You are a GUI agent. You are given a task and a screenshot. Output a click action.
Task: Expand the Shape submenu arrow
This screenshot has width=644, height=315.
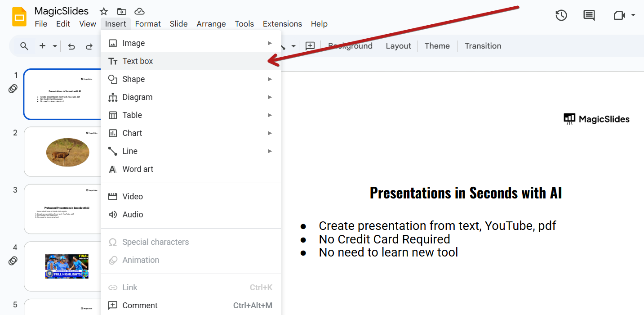[x=270, y=79]
